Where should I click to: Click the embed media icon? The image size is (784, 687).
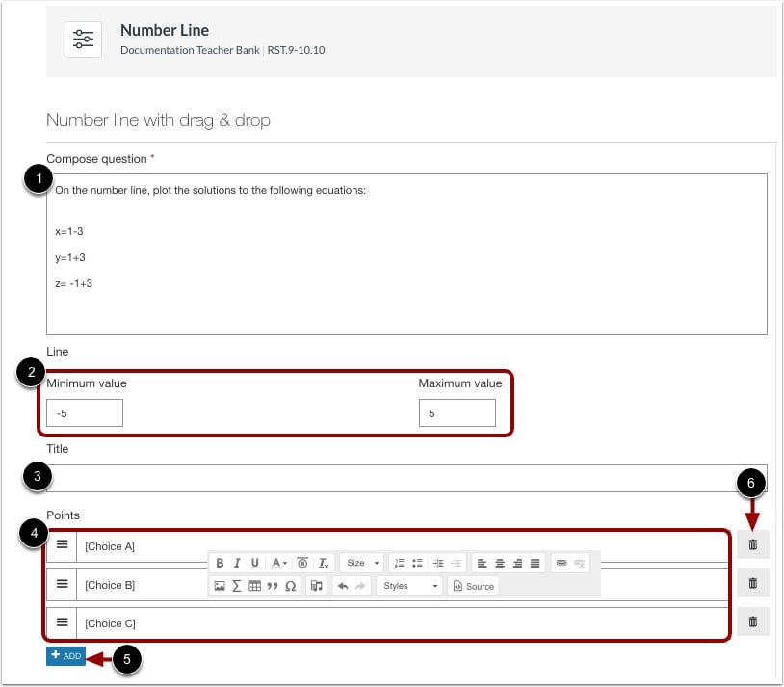[317, 586]
